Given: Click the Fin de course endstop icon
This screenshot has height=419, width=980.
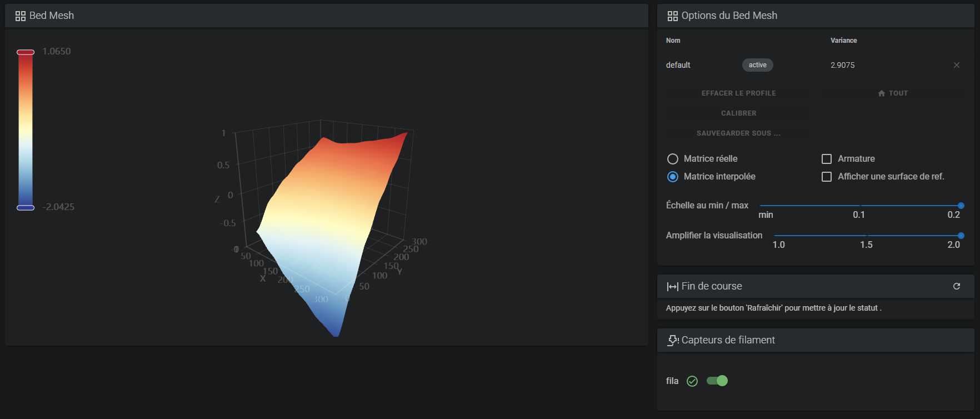Looking at the screenshot, I should (672, 287).
